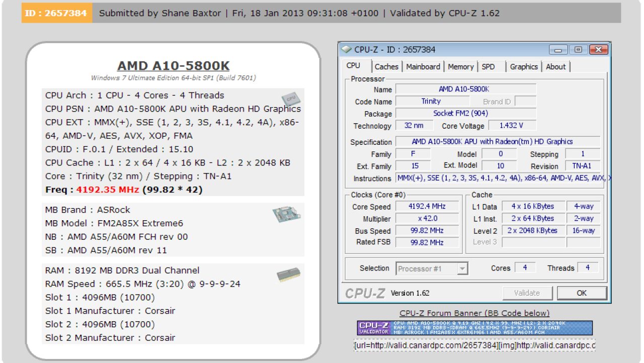The height and width of the screenshot is (363, 644).
Task: Click the CPU-Z title bar app icon
Action: tap(346, 49)
